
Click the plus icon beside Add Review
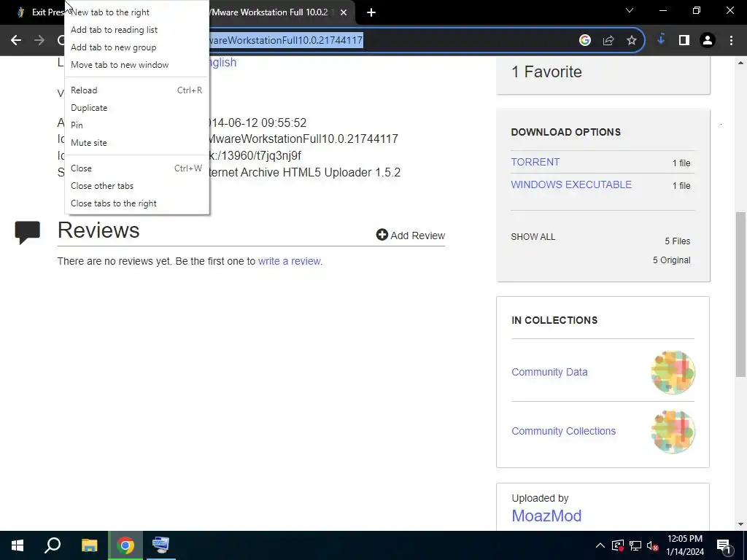coord(382,234)
